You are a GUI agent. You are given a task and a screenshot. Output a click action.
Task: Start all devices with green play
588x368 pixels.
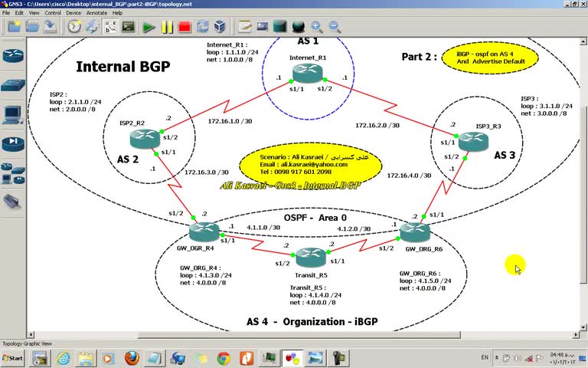149,27
